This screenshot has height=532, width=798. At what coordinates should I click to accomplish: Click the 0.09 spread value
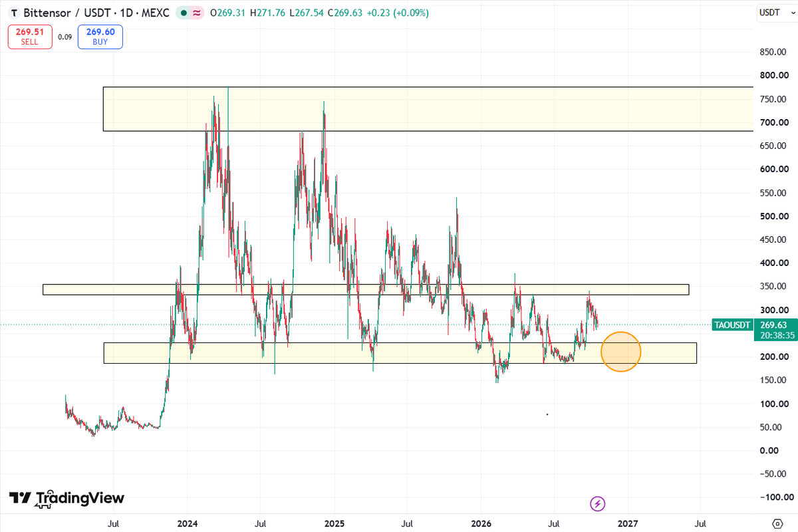65,37
